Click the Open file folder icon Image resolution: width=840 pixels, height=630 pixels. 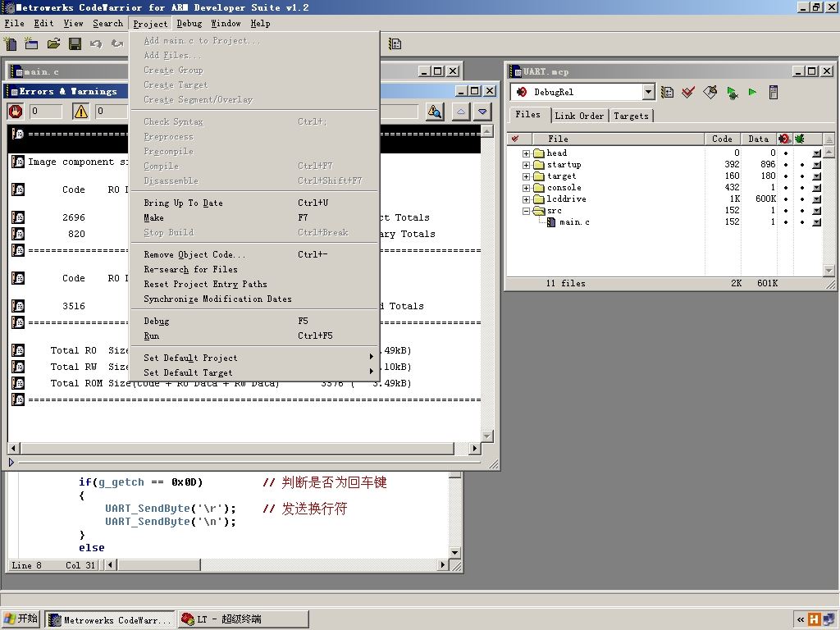click(x=53, y=43)
